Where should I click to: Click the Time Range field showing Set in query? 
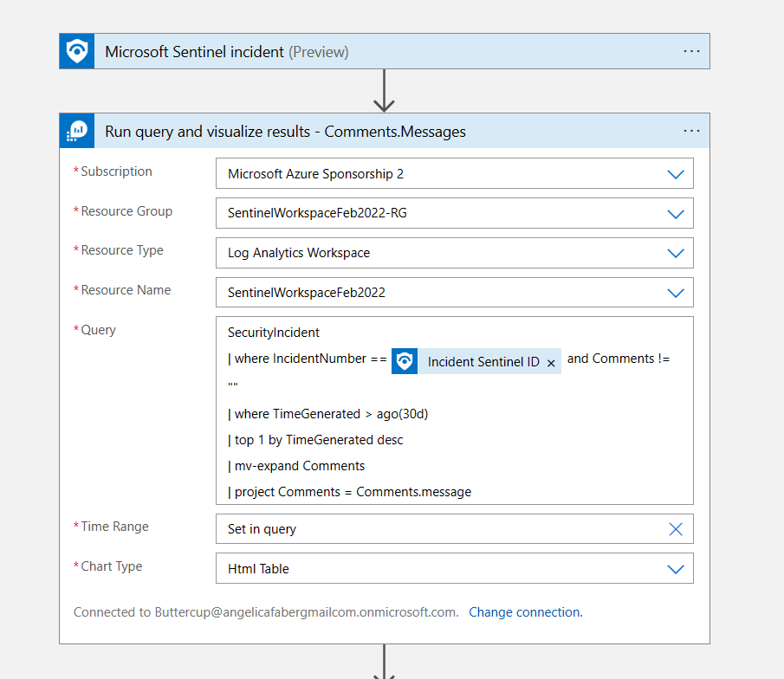pos(433,529)
